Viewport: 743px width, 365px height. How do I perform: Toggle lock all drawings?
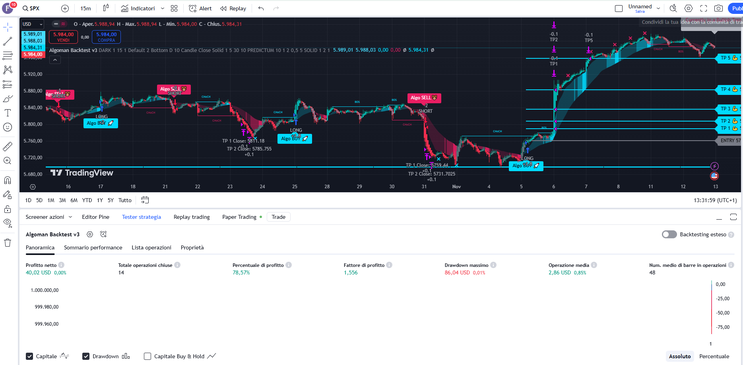(7, 209)
